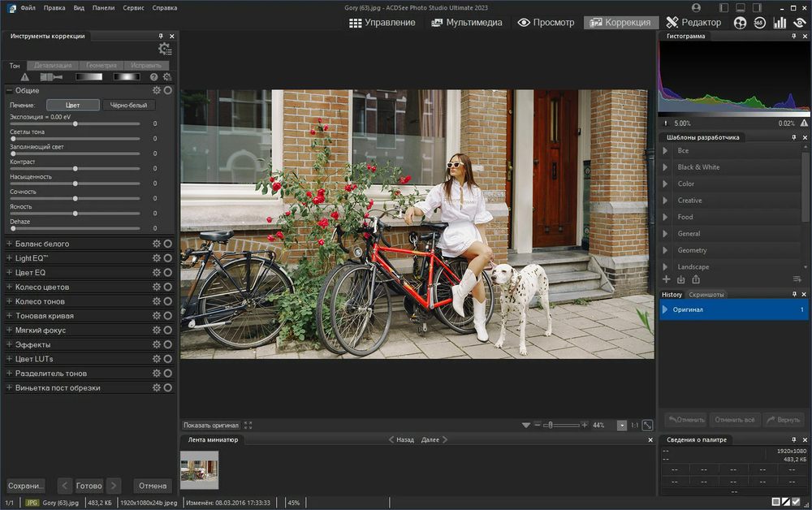The image size is (812, 510).
Task: Click the warning triangle icon under the Тон tab
Action: 24,76
